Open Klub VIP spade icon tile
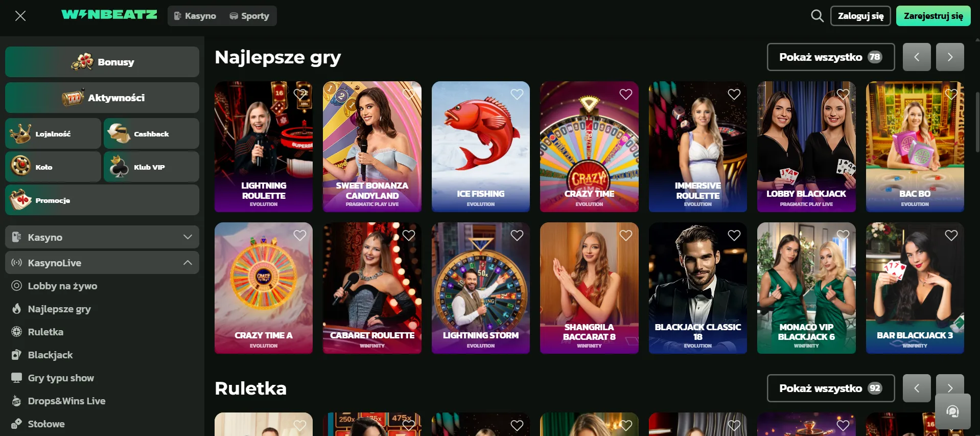 coord(151,167)
